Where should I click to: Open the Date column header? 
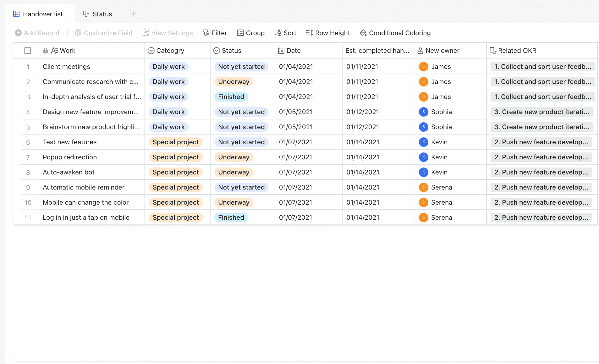pyautogui.click(x=309, y=51)
